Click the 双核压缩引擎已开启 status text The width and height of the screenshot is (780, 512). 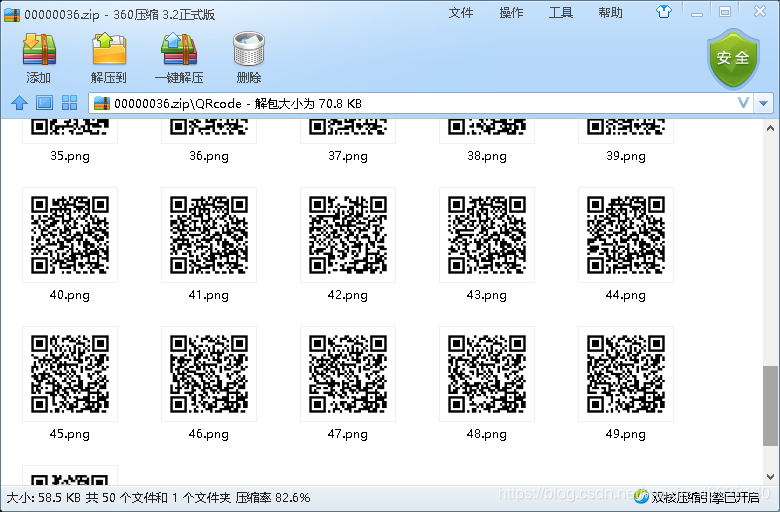click(x=705, y=497)
